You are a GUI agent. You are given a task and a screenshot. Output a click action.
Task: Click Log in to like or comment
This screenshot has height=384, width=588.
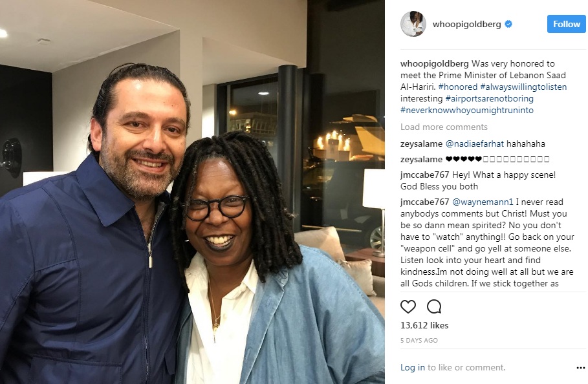pos(413,368)
